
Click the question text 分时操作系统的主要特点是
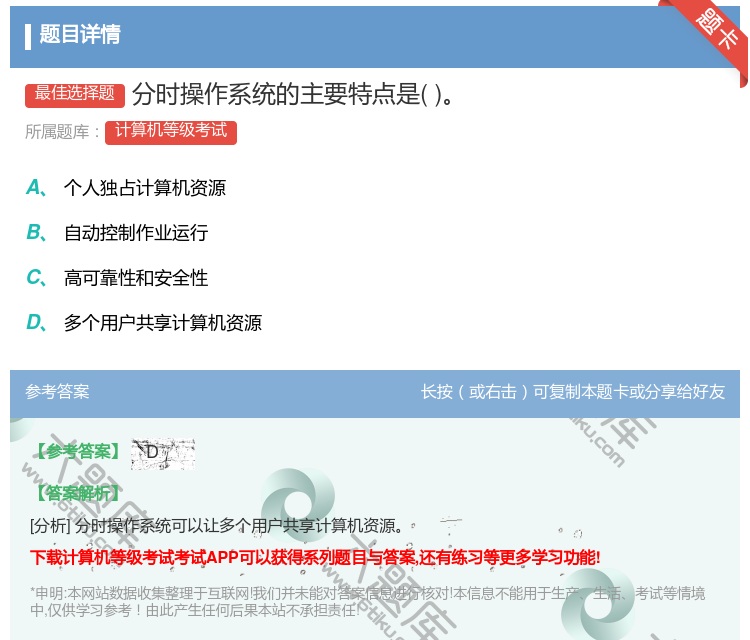[x=292, y=94]
